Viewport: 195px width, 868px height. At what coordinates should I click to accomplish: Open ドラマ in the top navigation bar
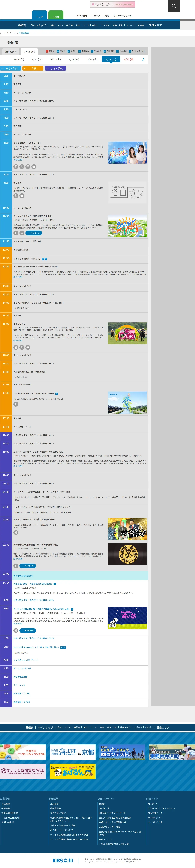(60, 25)
